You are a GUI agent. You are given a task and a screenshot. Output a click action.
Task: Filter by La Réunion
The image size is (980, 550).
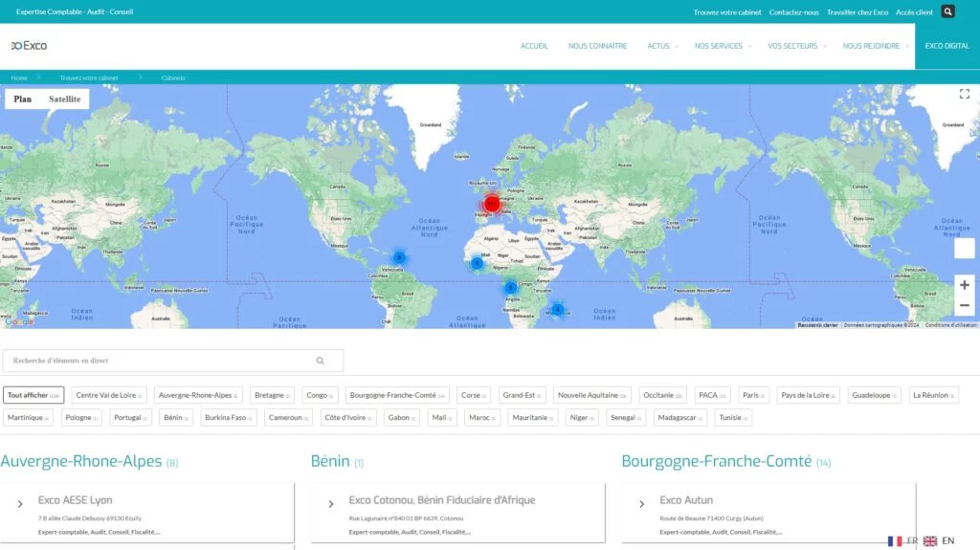pos(933,395)
